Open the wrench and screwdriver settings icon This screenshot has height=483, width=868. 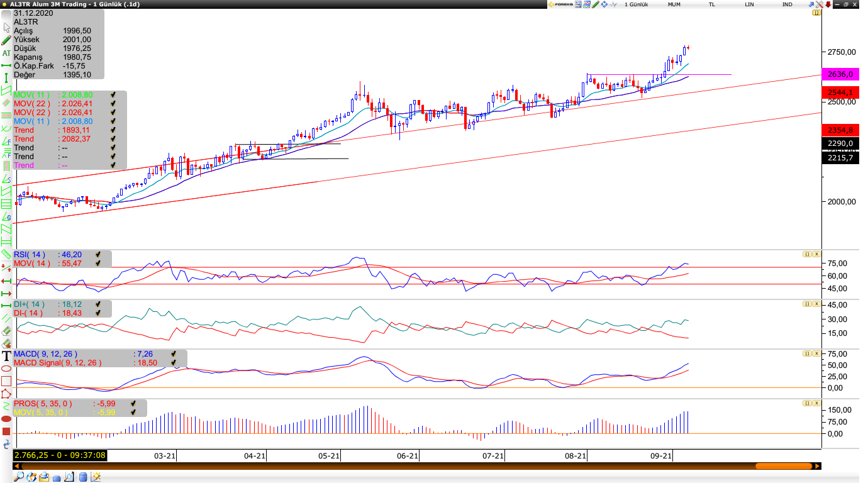pyautogui.click(x=820, y=4)
